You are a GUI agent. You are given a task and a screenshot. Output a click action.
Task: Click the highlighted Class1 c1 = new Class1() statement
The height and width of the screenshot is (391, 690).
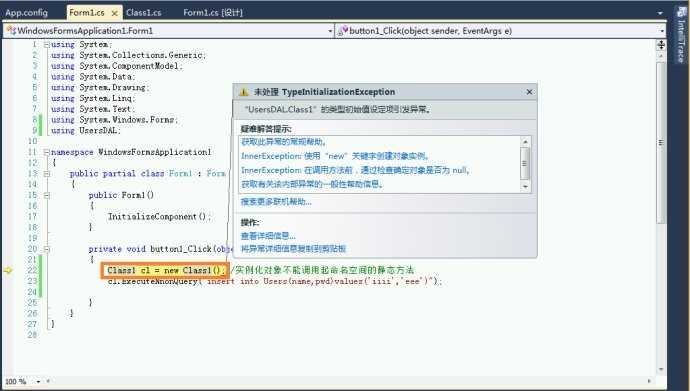point(166,270)
